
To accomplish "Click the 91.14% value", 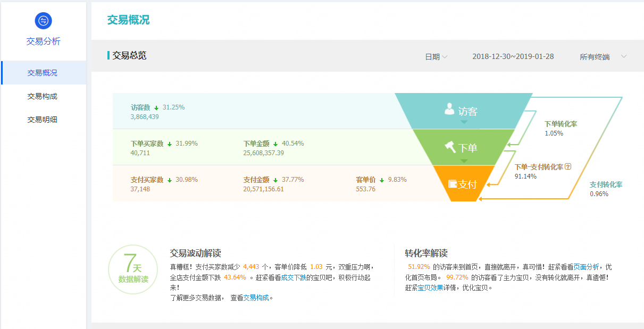I will pos(525,176).
